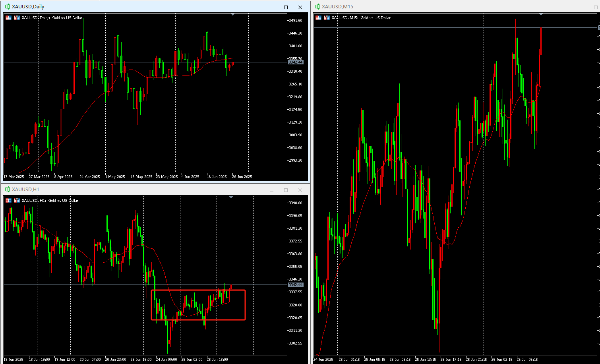Click 3401.00 on the Daily price scale
The width and height of the screenshot is (600, 364).
click(x=296, y=46)
